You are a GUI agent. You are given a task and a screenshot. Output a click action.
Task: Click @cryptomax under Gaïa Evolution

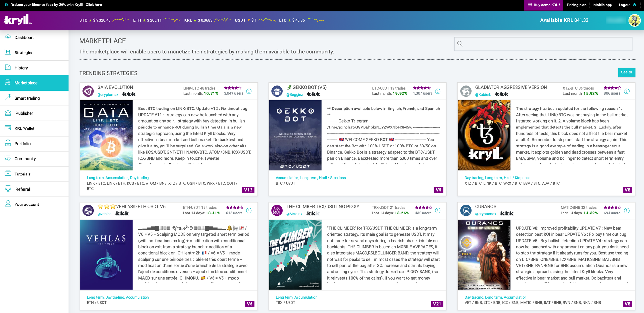108,95
